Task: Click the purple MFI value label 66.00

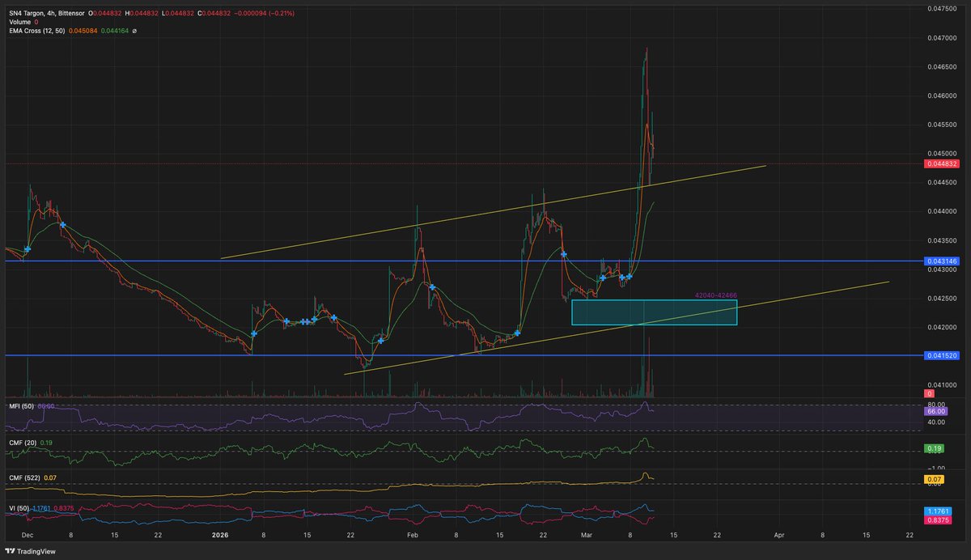Action: pos(935,411)
